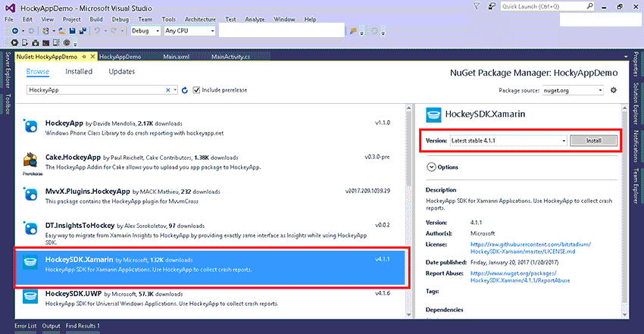This screenshot has width=644, height=334.
Task: Click the Redo arrow icon
Action: 114,31
